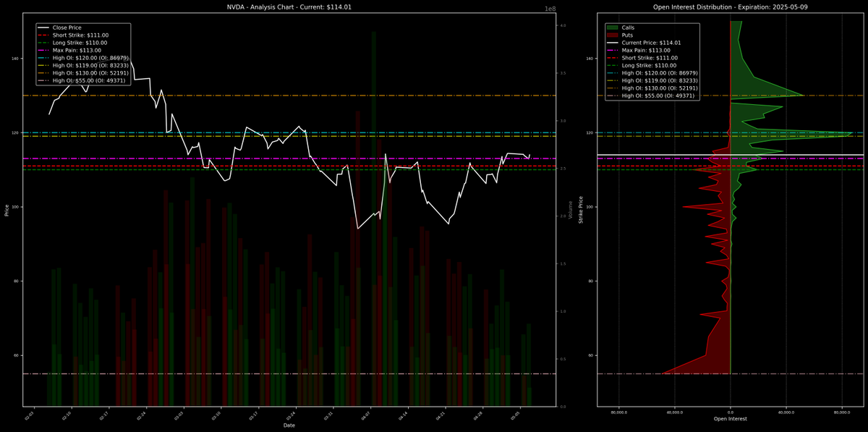
Task: Click High OI $55.00 entry in left legend
Action: [x=82, y=80]
